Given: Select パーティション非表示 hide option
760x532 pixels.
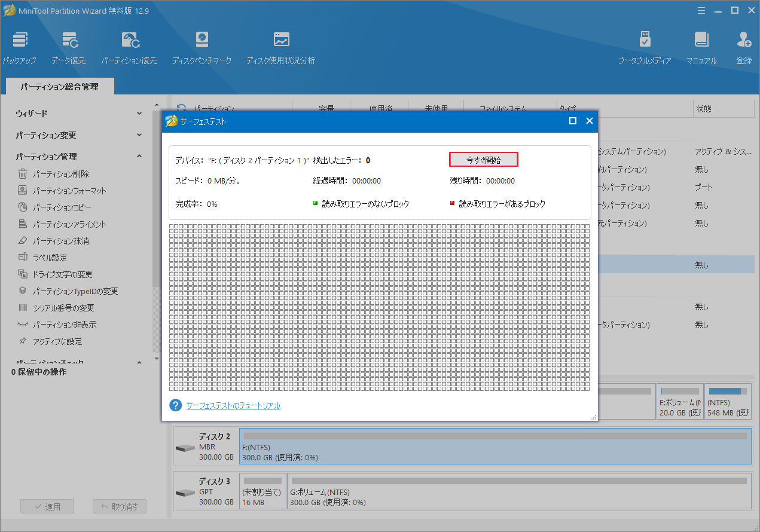Looking at the screenshot, I should coord(57,325).
